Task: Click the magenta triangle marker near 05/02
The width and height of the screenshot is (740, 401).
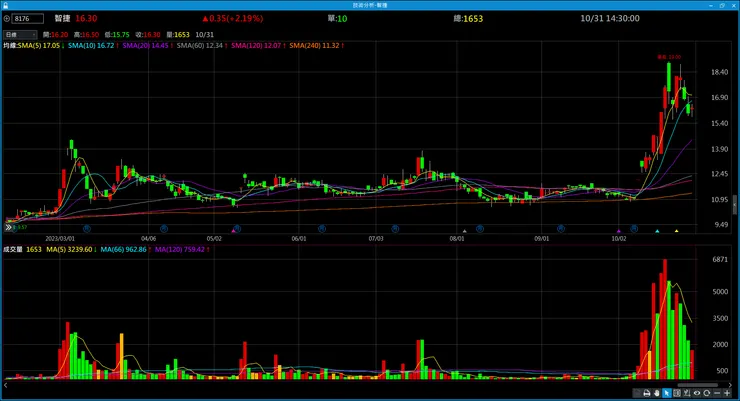Action: (x=233, y=231)
